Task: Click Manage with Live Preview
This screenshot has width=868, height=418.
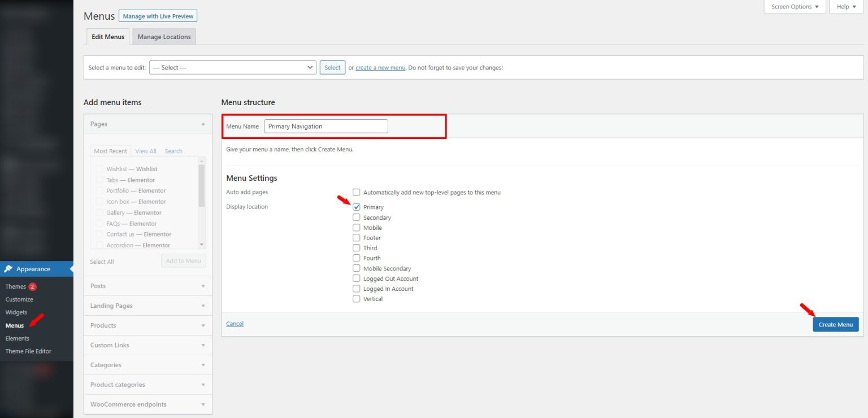Action: 158,16
